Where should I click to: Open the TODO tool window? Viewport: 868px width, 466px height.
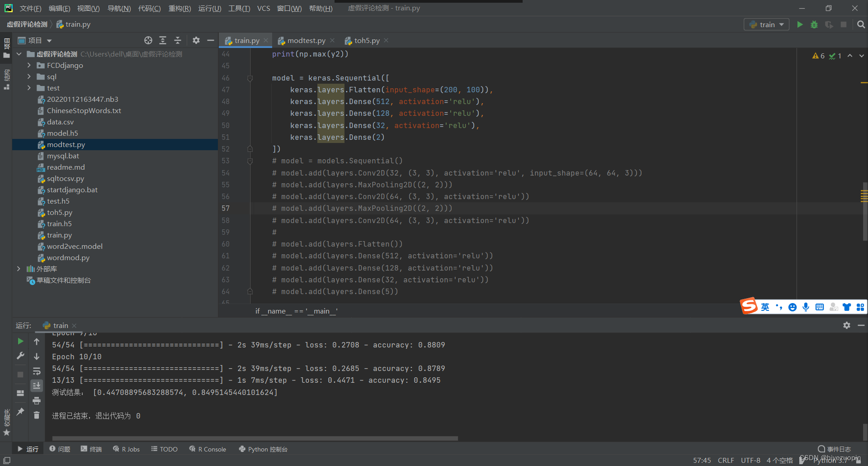pos(164,449)
